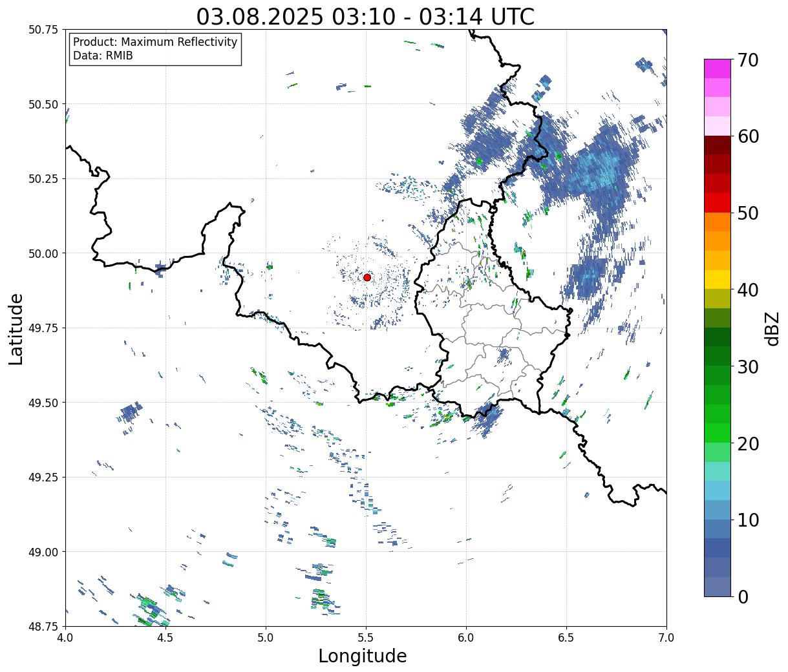The image size is (788, 672).
Task: Pick the yellow colorbar segment above 40
Action: (x=718, y=279)
